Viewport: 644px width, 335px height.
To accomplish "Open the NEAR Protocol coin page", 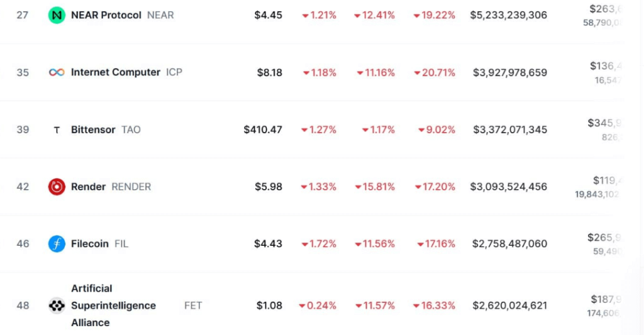I will click(106, 15).
